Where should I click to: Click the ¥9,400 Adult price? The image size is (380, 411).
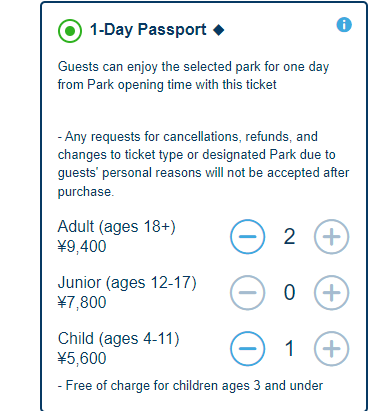click(82, 247)
